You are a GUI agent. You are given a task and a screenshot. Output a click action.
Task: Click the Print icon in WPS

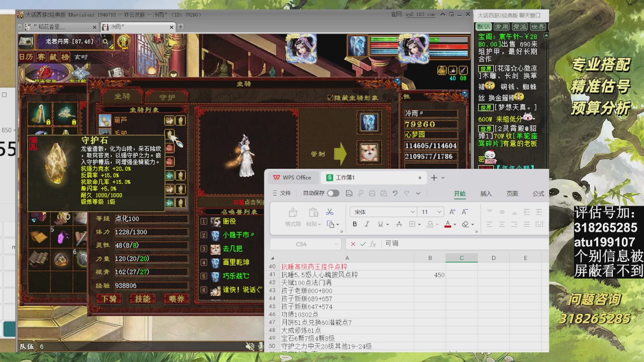tap(372, 193)
